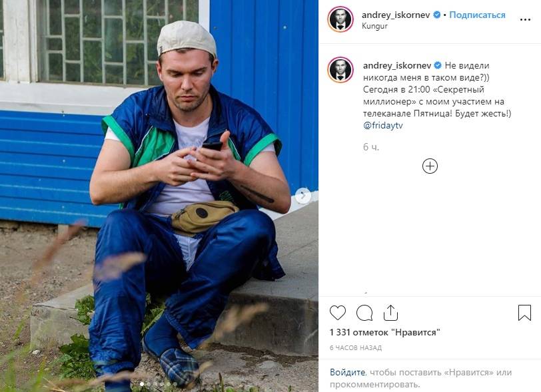Share the post with upload arrow icon
Viewport: 541px width, 392px height.
[390, 312]
